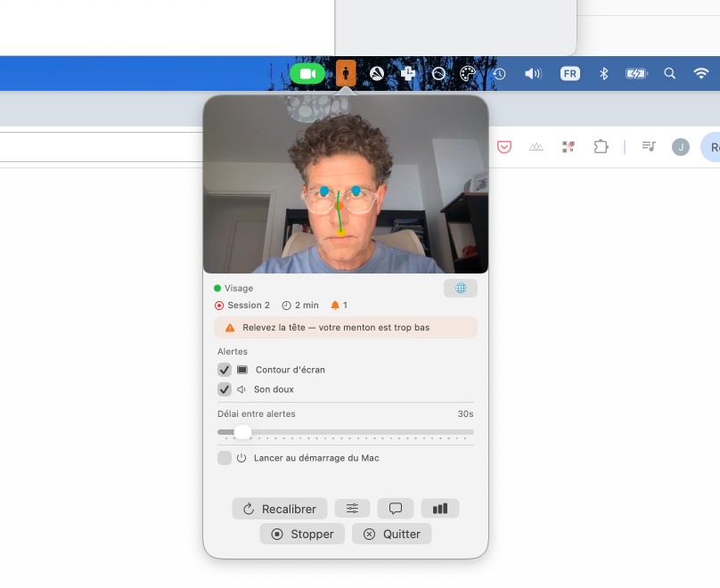Click the green camera indicator in menu bar

[x=307, y=73]
